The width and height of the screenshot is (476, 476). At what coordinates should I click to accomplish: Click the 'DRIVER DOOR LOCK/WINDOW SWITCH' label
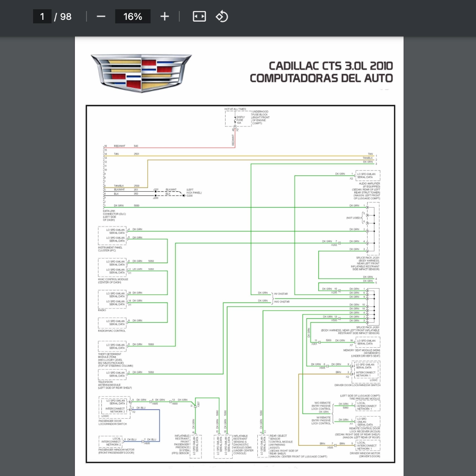click(357, 385)
